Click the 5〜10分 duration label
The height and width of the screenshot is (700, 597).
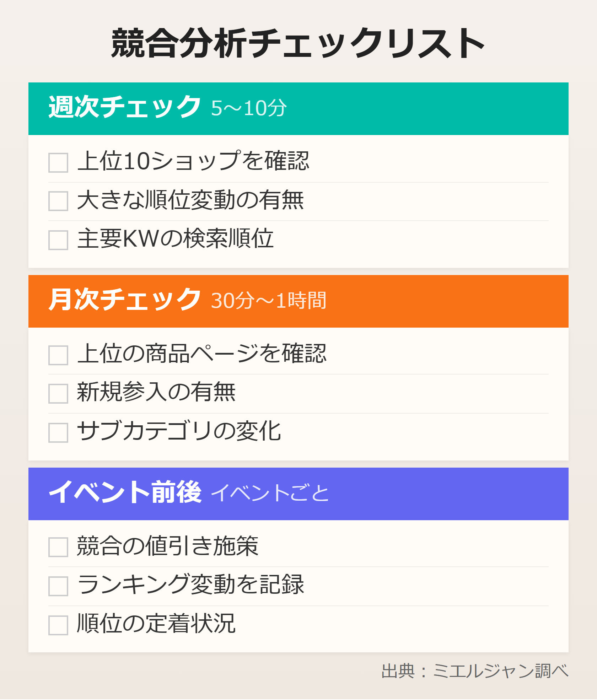249,108
